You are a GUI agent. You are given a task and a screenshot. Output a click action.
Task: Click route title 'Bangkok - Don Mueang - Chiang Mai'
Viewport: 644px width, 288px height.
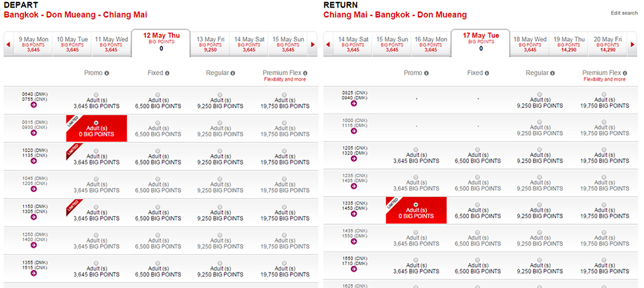pyautogui.click(x=76, y=15)
